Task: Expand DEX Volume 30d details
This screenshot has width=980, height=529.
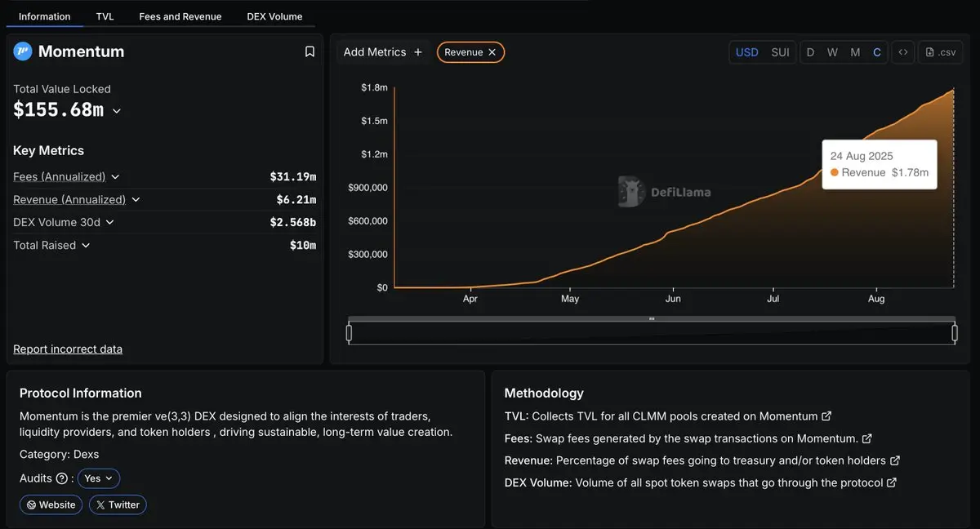Action: coord(109,222)
